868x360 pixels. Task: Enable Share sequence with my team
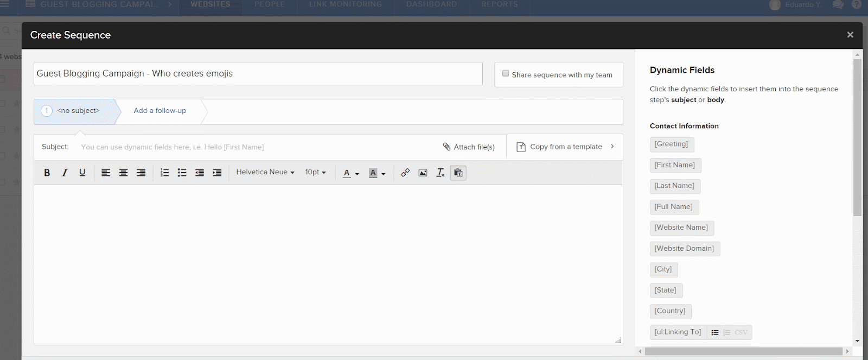pos(506,73)
